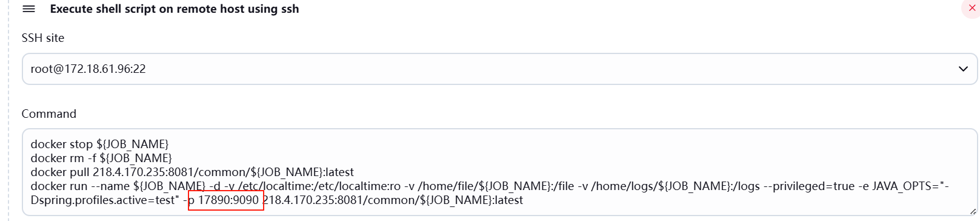Place cursor at Dspring.profiles.active=test
Viewport: 980px width, 221px height.
[x=105, y=200]
